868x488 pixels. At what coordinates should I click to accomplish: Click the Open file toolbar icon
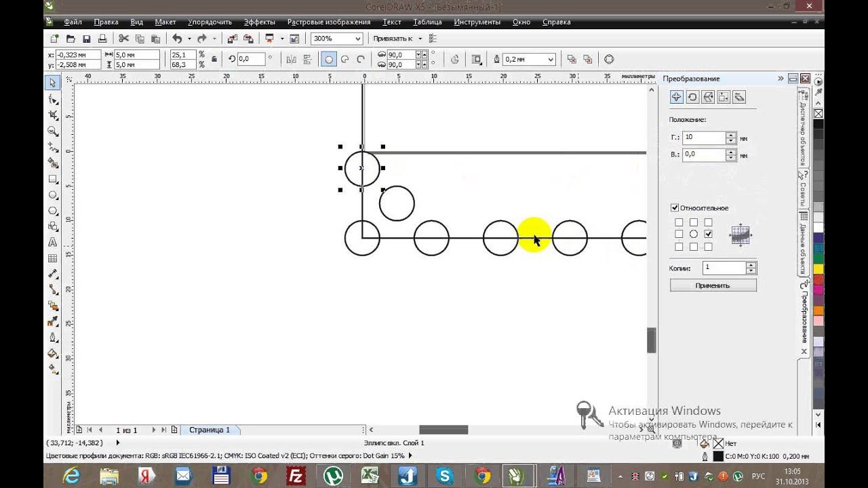(x=70, y=39)
